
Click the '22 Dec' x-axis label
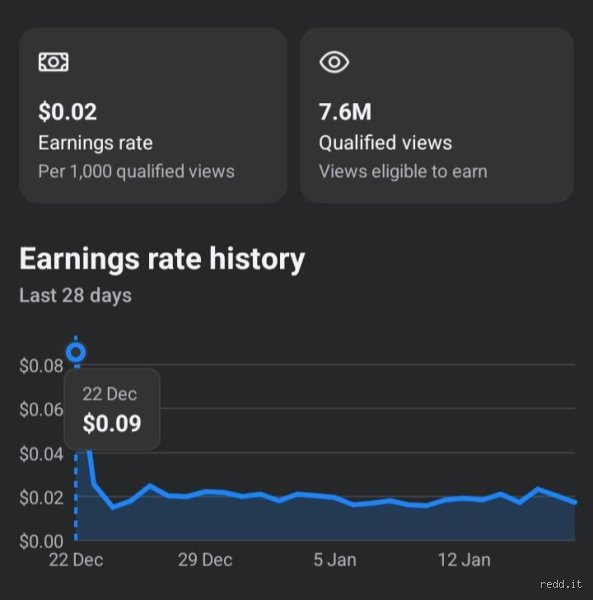pyautogui.click(x=76, y=560)
